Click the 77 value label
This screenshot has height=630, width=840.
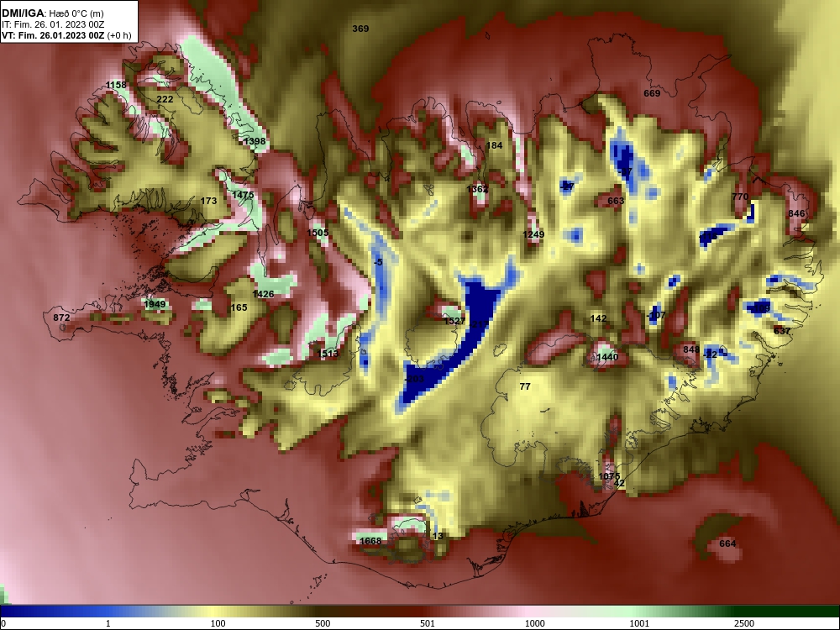[525, 386]
